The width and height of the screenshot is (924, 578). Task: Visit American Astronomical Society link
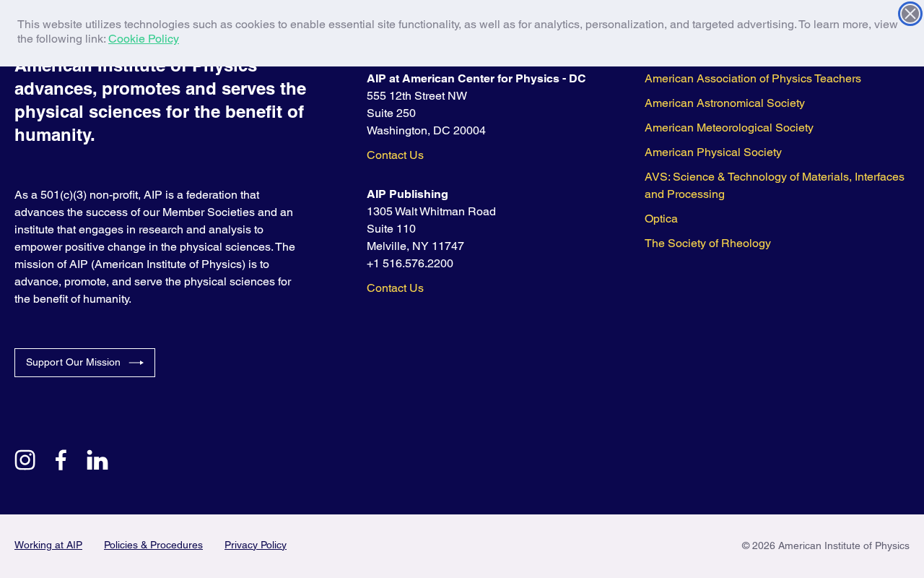(x=725, y=103)
